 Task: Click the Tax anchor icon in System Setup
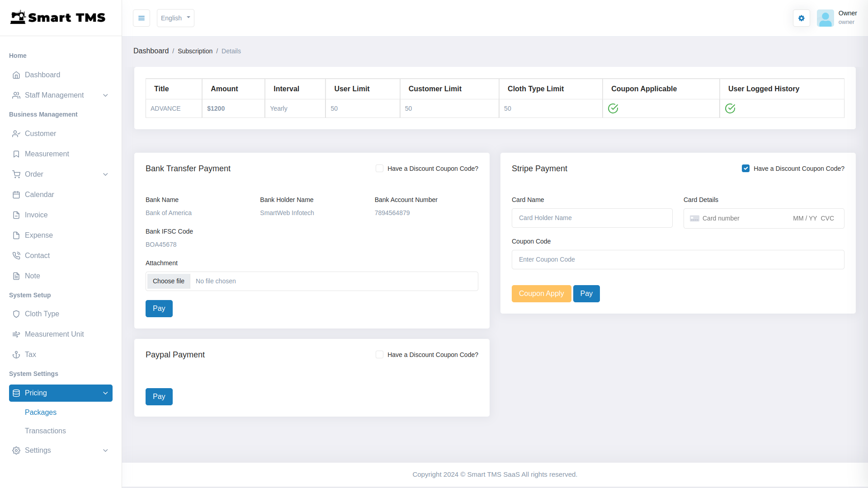click(x=16, y=354)
